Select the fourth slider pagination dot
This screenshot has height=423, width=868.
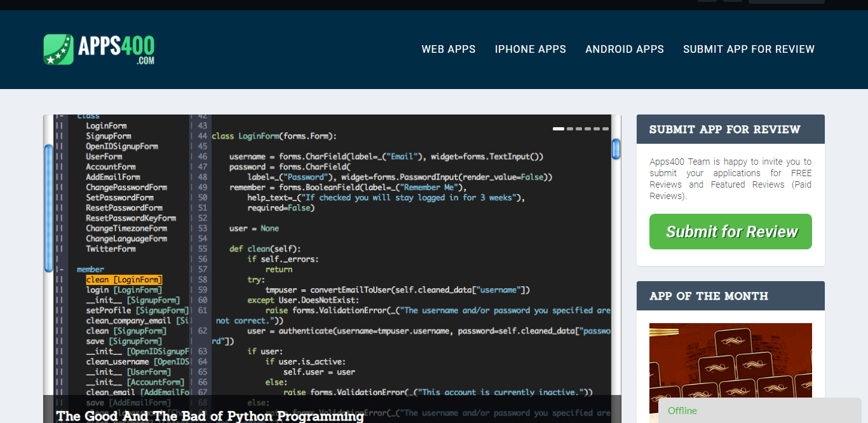click(x=588, y=129)
